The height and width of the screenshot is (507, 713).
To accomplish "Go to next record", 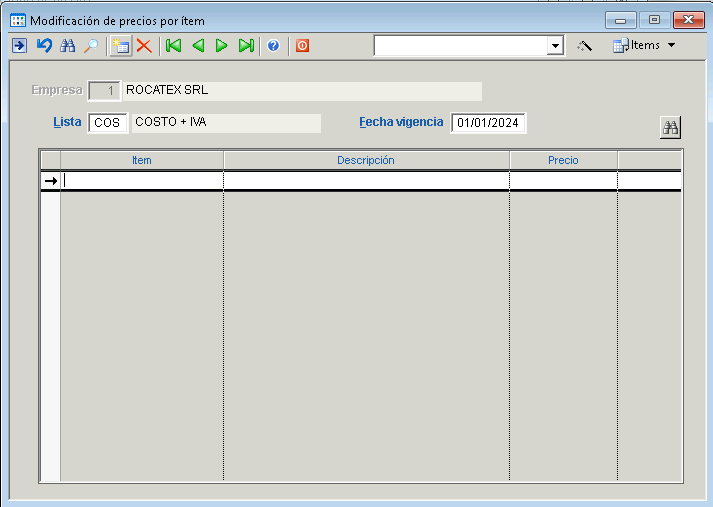I will (222, 46).
